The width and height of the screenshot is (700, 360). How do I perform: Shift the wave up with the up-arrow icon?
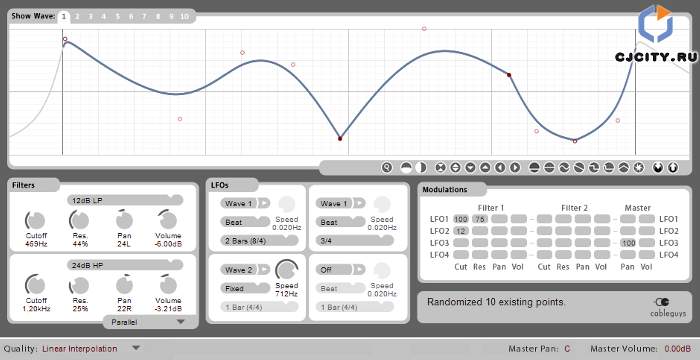pos(485,167)
